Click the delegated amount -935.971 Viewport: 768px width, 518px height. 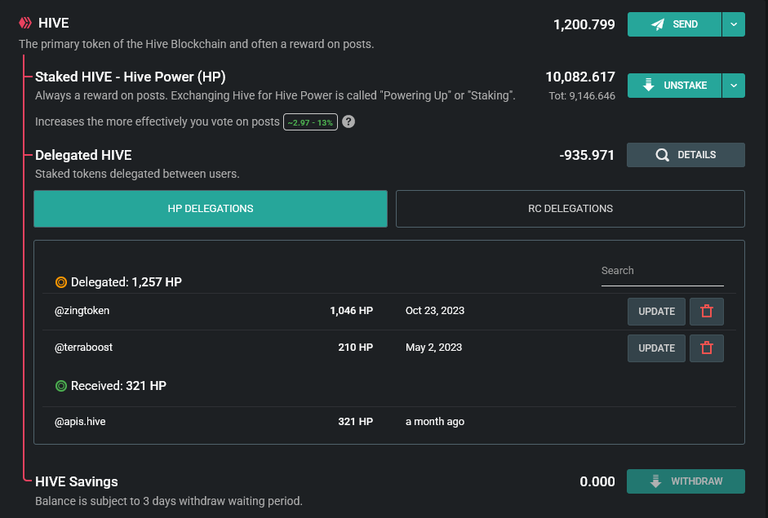(x=587, y=155)
